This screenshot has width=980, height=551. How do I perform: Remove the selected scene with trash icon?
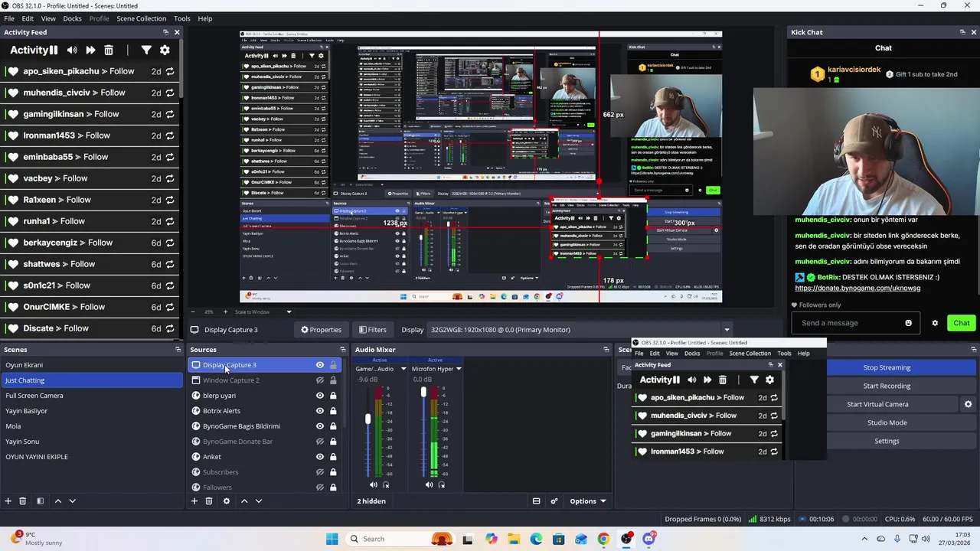pyautogui.click(x=23, y=501)
